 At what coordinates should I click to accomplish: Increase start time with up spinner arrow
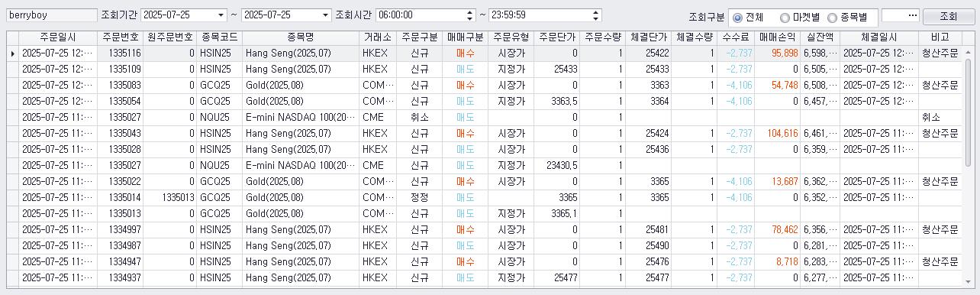469,12
